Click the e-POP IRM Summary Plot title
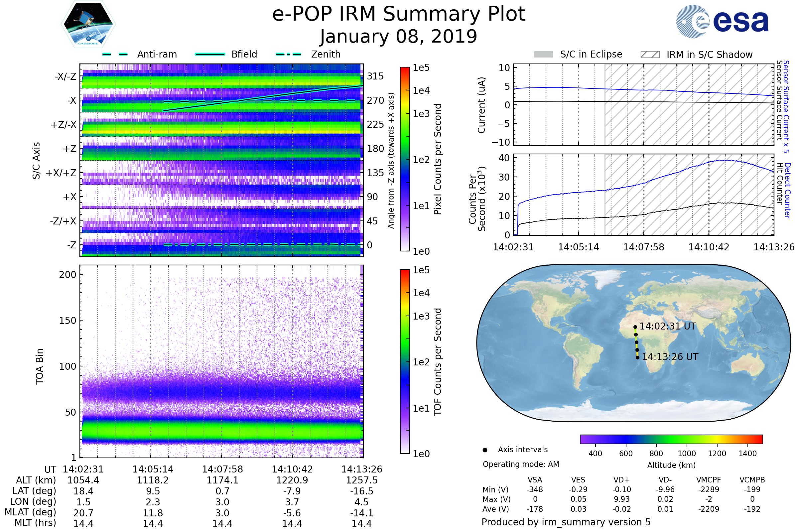The width and height of the screenshot is (798, 532). coord(399,14)
